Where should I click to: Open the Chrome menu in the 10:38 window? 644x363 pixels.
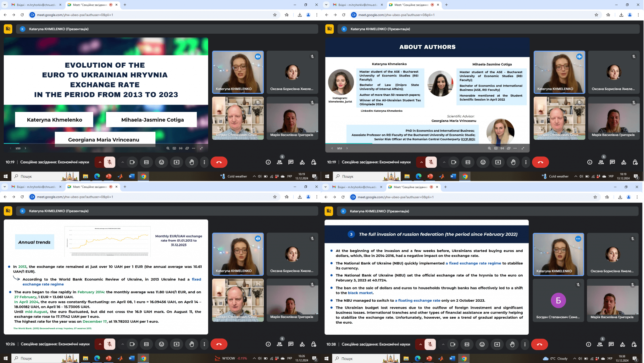(637, 197)
